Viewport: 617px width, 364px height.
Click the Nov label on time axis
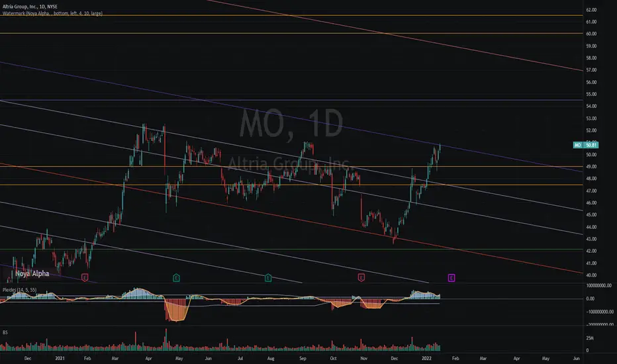pos(364,359)
